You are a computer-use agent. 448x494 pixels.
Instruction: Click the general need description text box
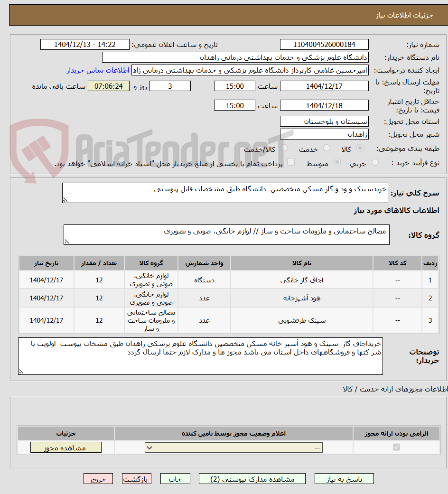coord(225,193)
